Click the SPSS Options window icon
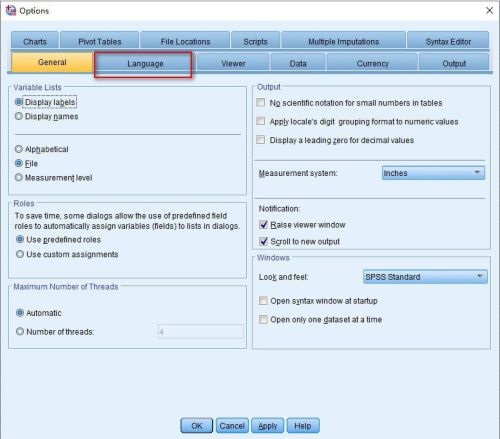500x439 pixels. tap(11, 10)
